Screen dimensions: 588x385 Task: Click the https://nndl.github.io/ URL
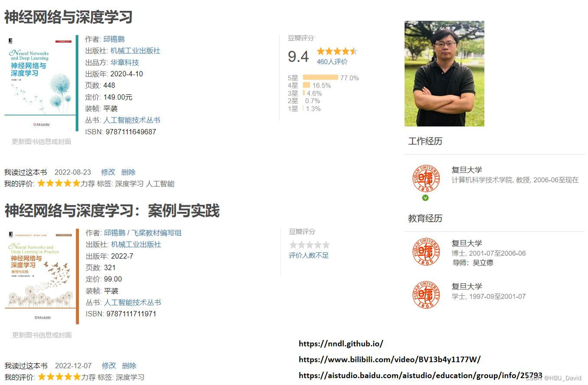click(x=341, y=344)
